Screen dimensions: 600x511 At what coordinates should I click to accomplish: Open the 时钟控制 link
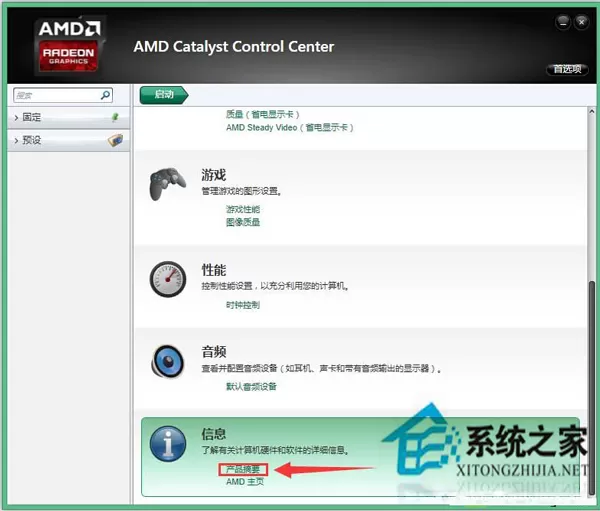coord(243,305)
